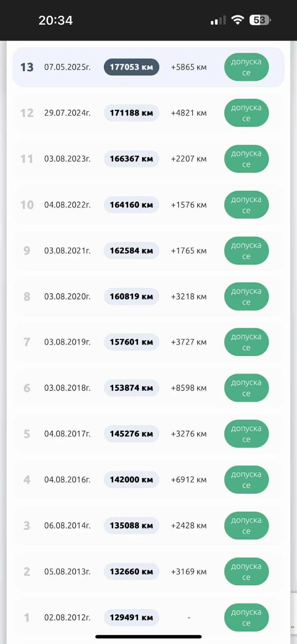Tap the battery indicator showing 53
The image size is (297, 644).
(260, 20)
